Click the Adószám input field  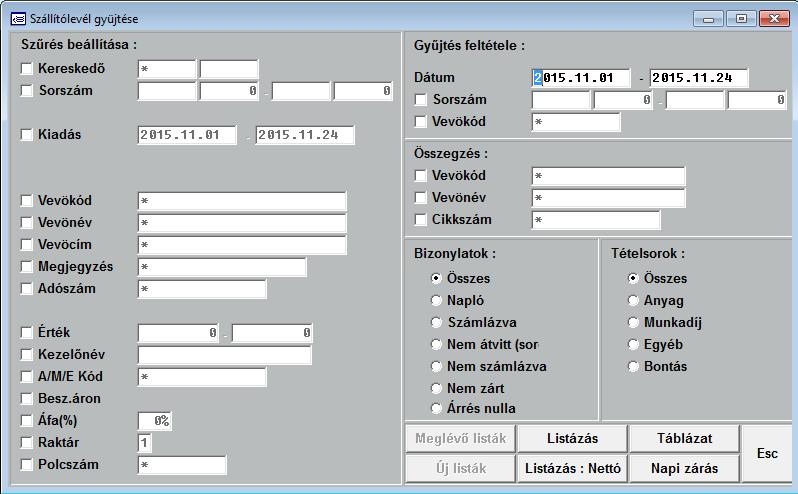(x=202, y=289)
